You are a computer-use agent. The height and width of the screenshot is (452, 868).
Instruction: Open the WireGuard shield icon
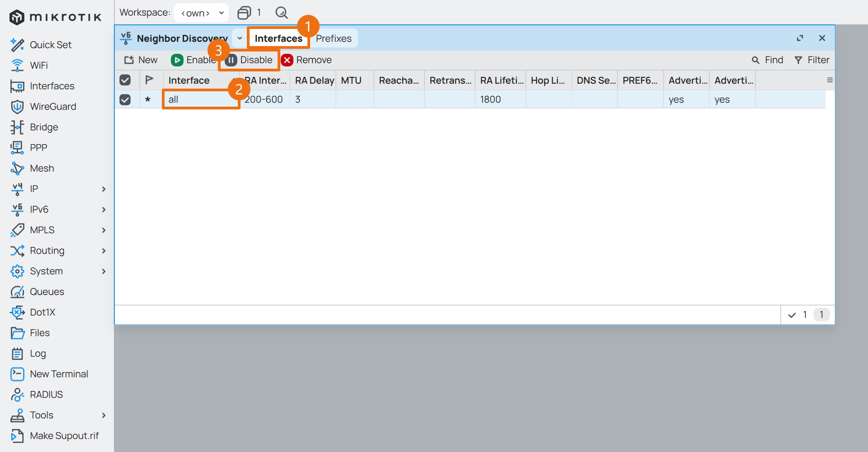pyautogui.click(x=17, y=107)
